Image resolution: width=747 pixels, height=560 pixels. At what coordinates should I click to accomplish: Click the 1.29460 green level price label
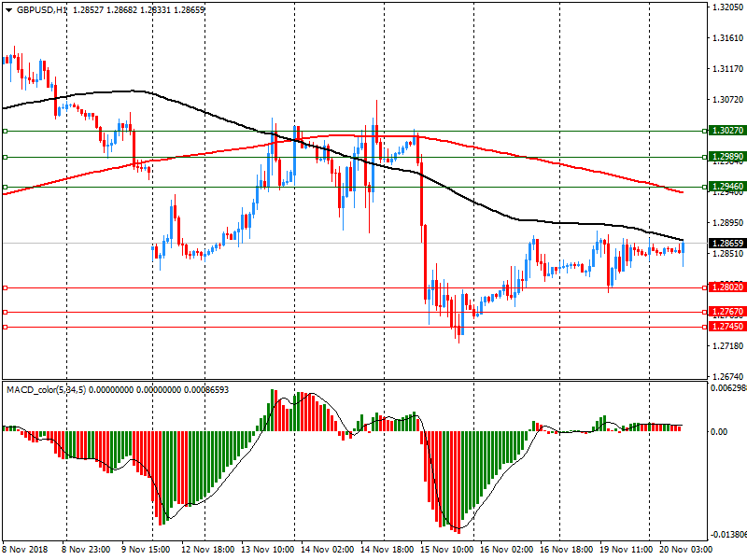tap(727, 187)
